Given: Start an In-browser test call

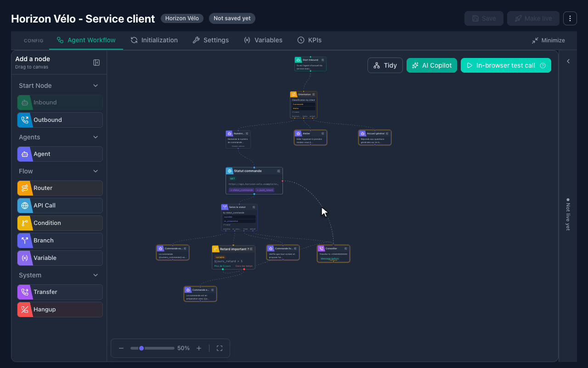Looking at the screenshot, I should coord(506,65).
